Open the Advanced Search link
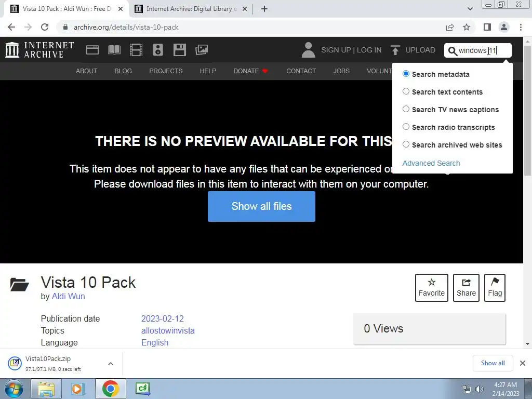 [x=431, y=163]
